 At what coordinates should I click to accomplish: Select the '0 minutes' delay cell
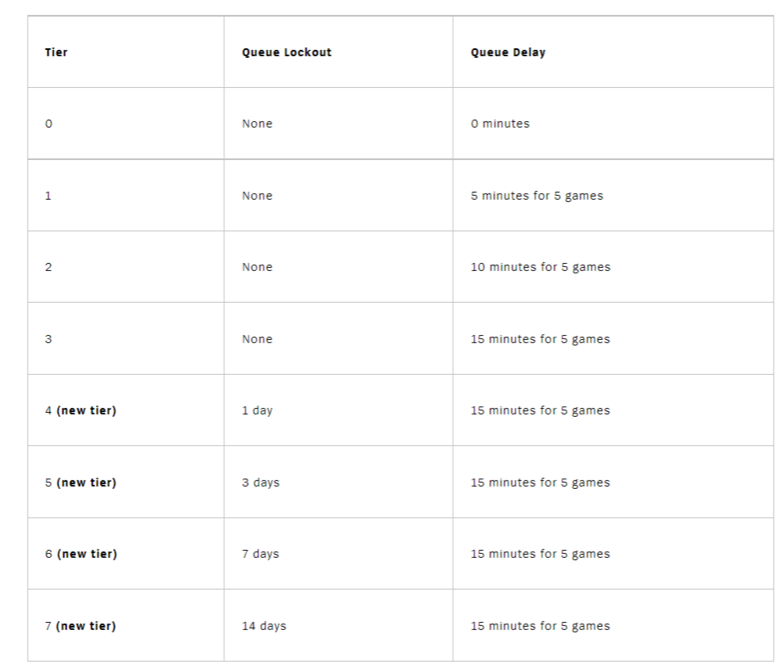pos(613,124)
